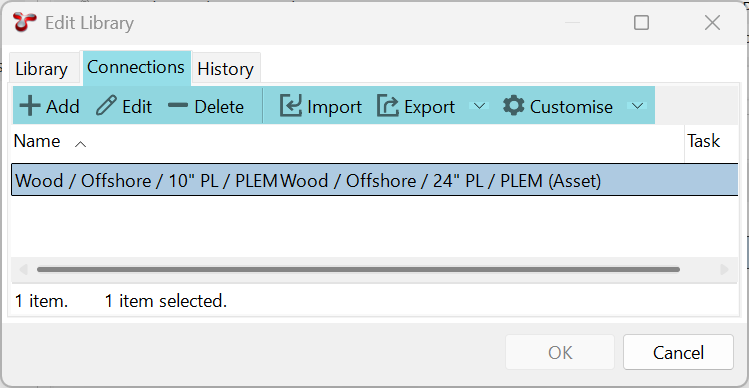Maximize the Edit Library window
The width and height of the screenshot is (749, 388).
point(641,22)
